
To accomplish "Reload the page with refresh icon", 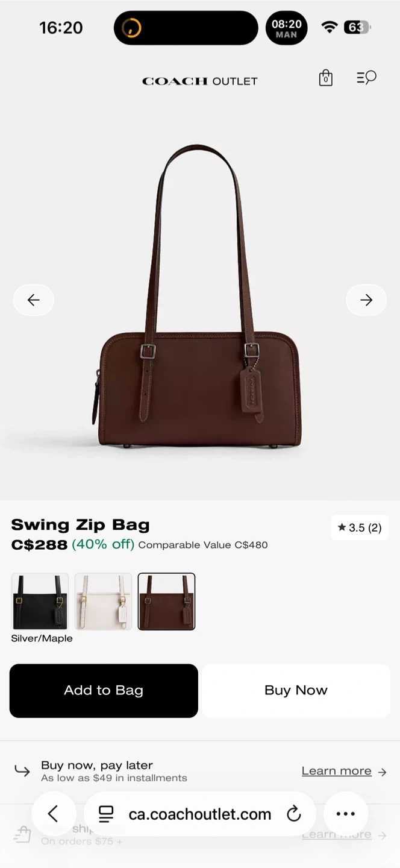I will 294,814.
